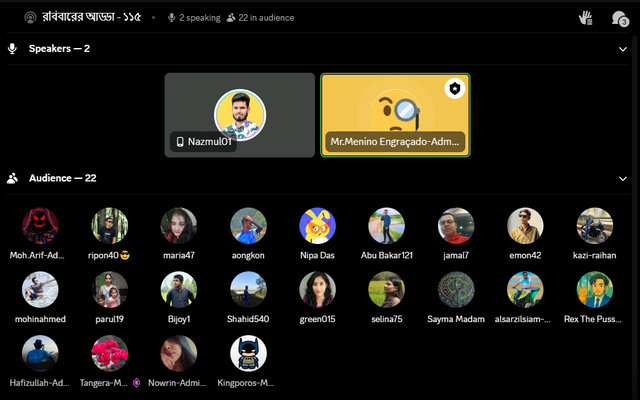Select the Mr.Menino Engraçado speaker tile

395,115
